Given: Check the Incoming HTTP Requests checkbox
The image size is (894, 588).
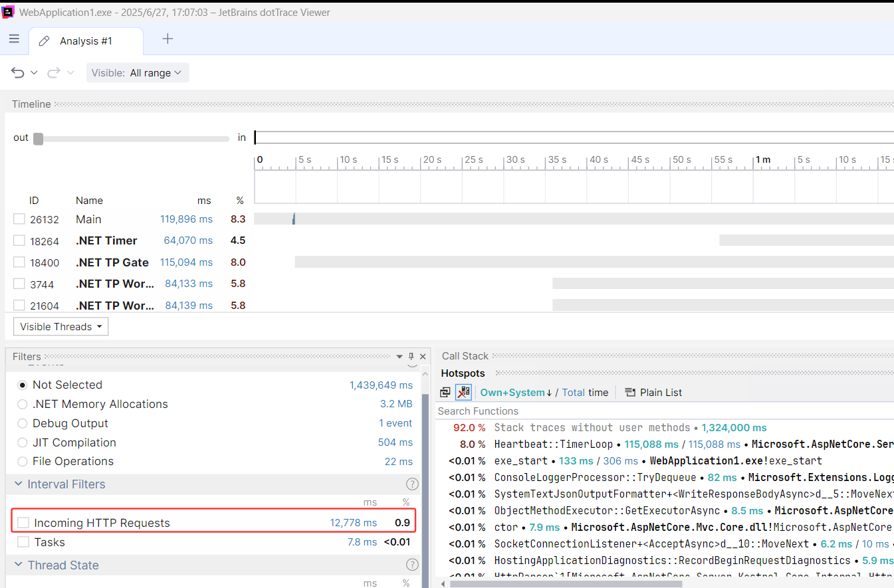Looking at the screenshot, I should click(23, 523).
